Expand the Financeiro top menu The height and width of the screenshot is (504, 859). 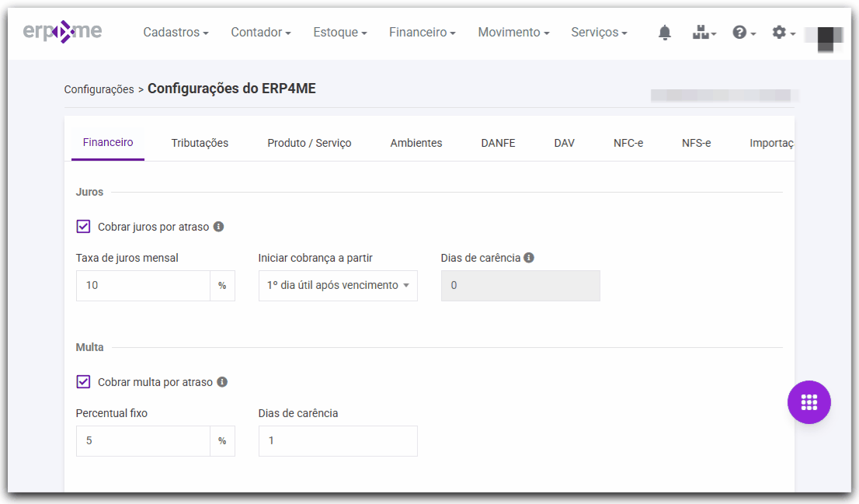423,33
